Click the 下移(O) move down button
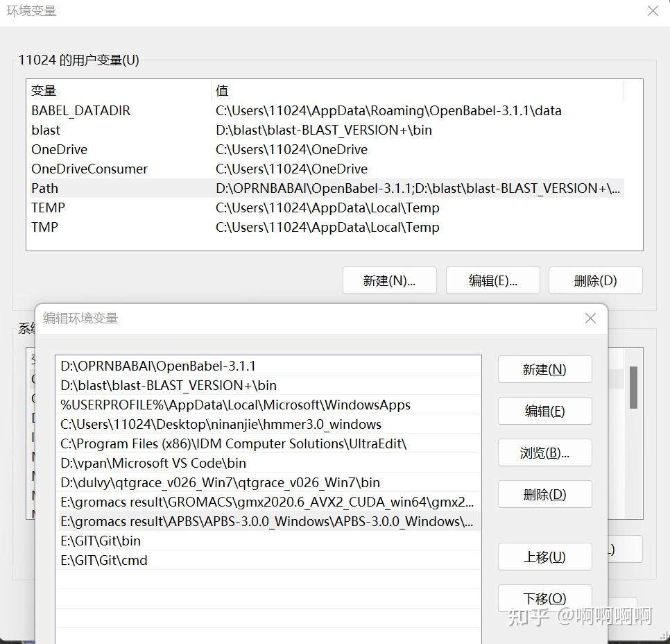The height and width of the screenshot is (644, 670). coord(544,598)
